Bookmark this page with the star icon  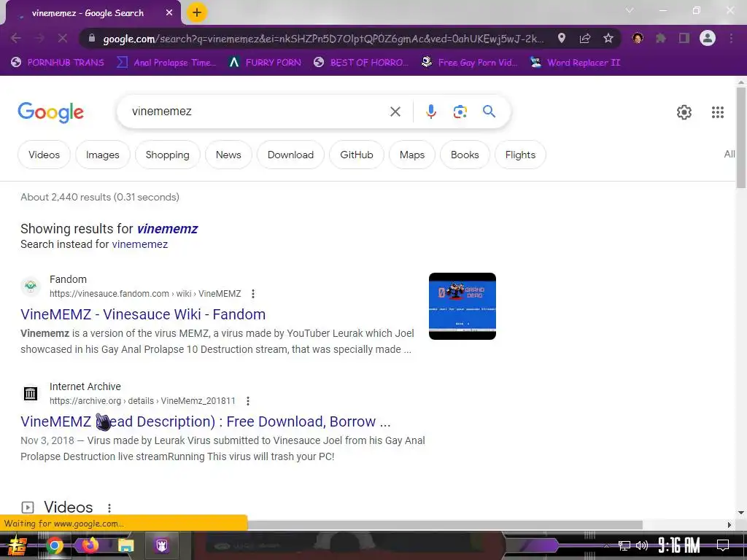tap(608, 38)
